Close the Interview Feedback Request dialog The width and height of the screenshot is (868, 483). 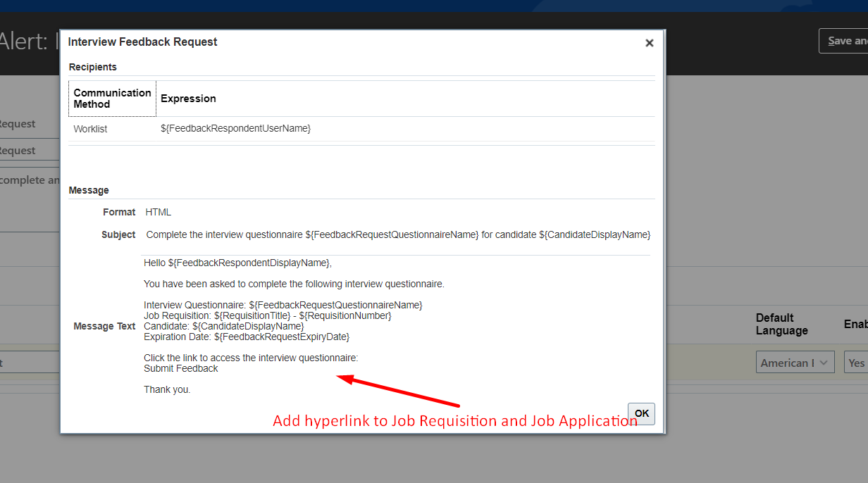[x=649, y=42]
